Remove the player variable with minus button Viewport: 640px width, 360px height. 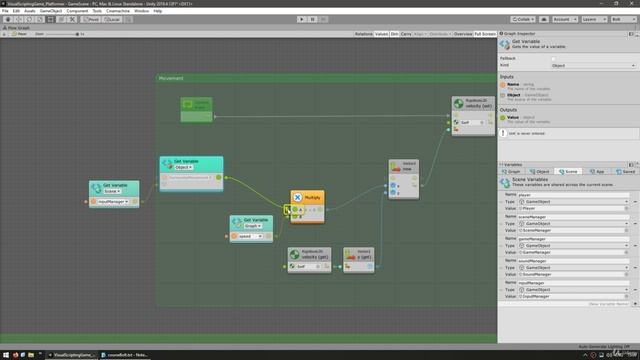(x=635, y=202)
